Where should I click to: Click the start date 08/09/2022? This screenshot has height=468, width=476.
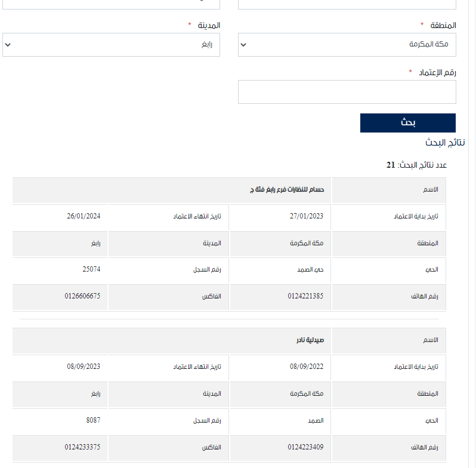tap(307, 367)
